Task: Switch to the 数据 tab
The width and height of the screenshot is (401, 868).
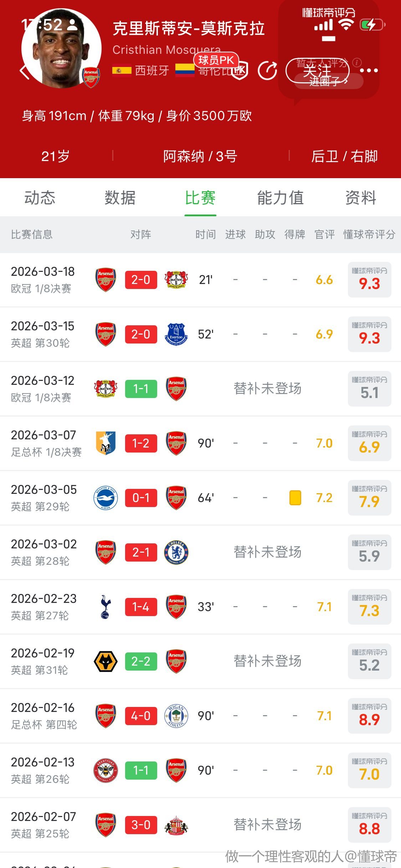Action: pyautogui.click(x=120, y=198)
